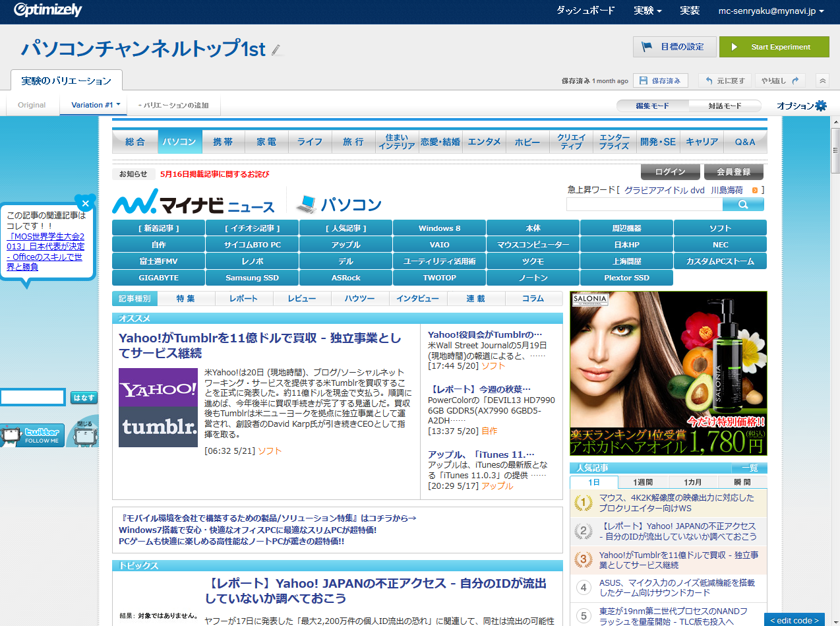Click the text input left of はなす
Screen dimensions: 840x626
(32, 398)
